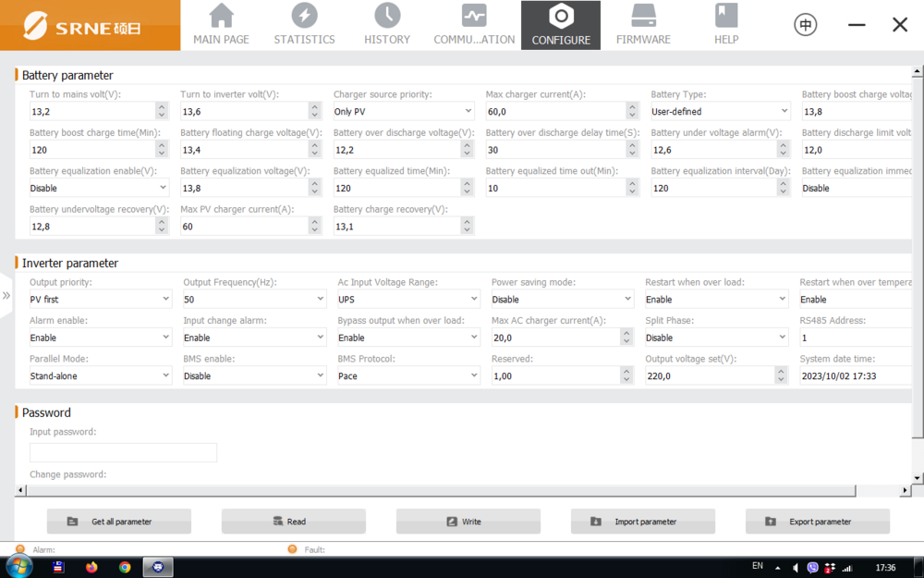Switch to the CONFIGURE tab
This screenshot has height=578, width=924.
[x=560, y=24]
